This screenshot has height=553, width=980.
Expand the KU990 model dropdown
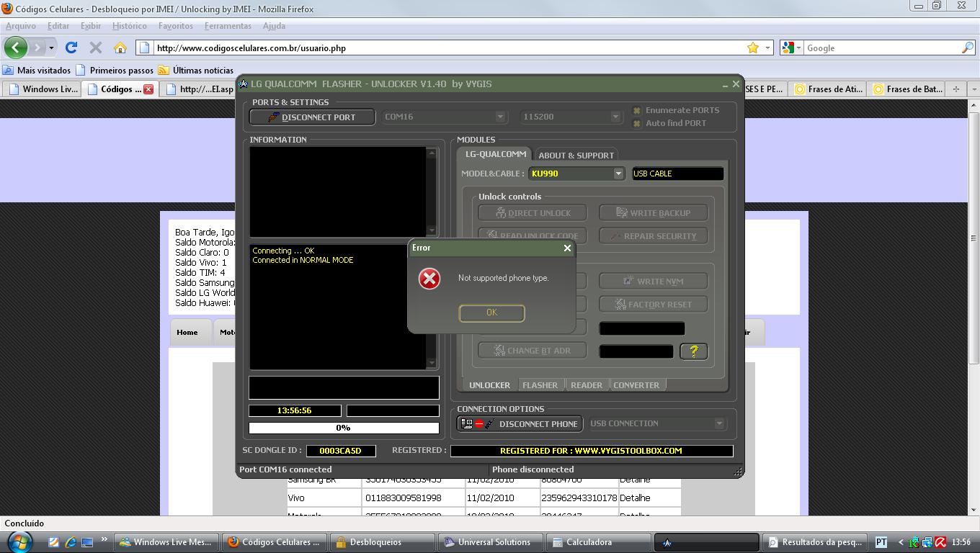click(x=618, y=174)
